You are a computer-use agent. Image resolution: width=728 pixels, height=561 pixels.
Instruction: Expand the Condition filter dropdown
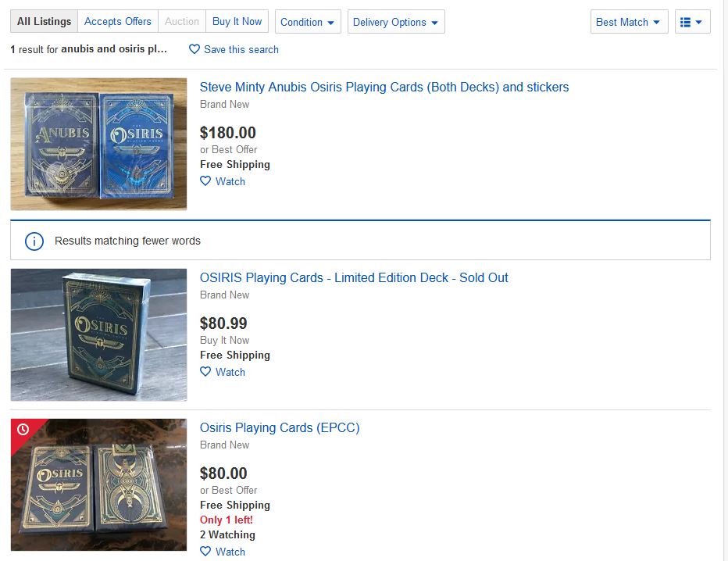click(308, 22)
